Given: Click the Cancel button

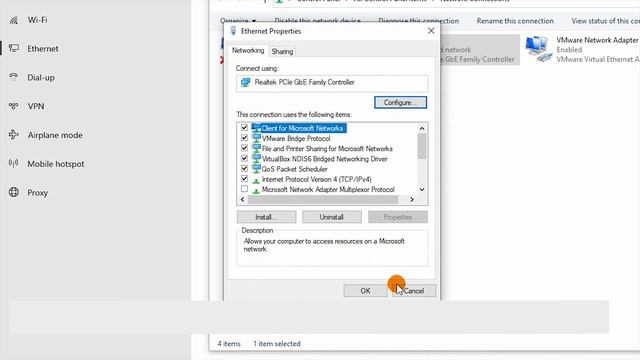Looking at the screenshot, I should 414,291.
